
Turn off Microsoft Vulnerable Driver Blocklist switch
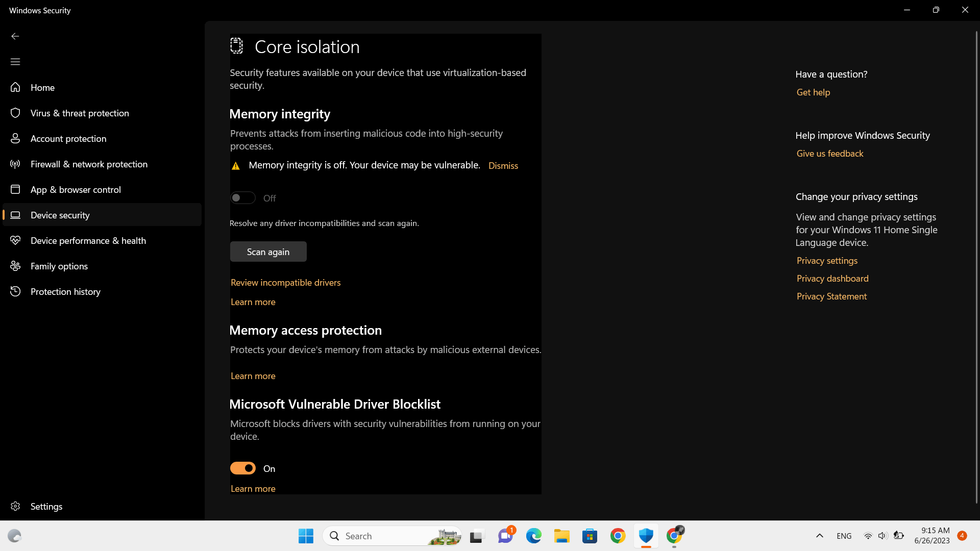point(242,468)
